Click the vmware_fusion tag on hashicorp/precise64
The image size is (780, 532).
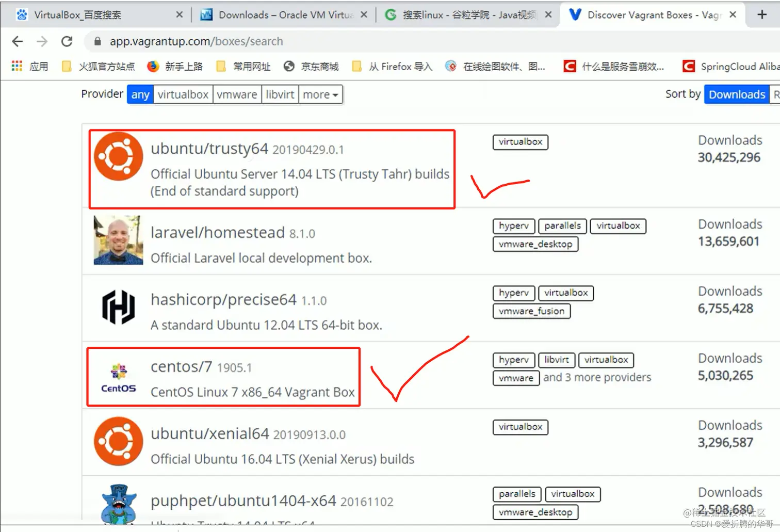[x=531, y=311]
